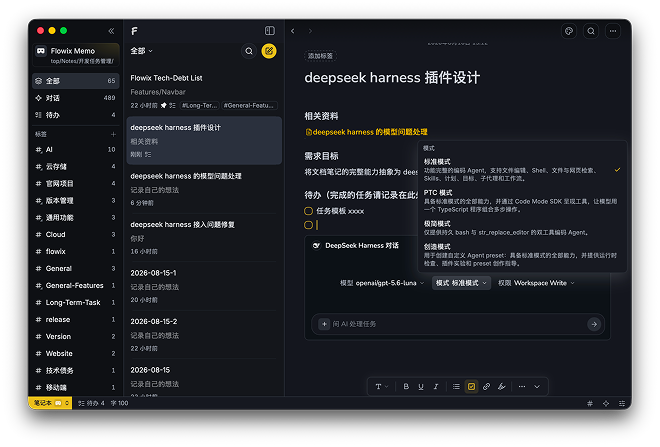Filter by the release tag
The height and width of the screenshot is (447, 660).
coord(75,319)
